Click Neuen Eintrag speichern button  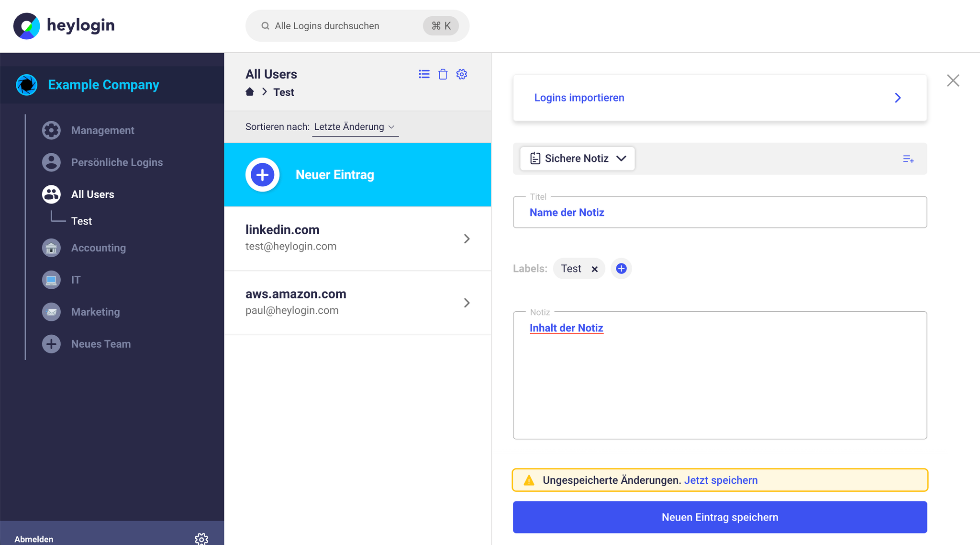pos(720,517)
